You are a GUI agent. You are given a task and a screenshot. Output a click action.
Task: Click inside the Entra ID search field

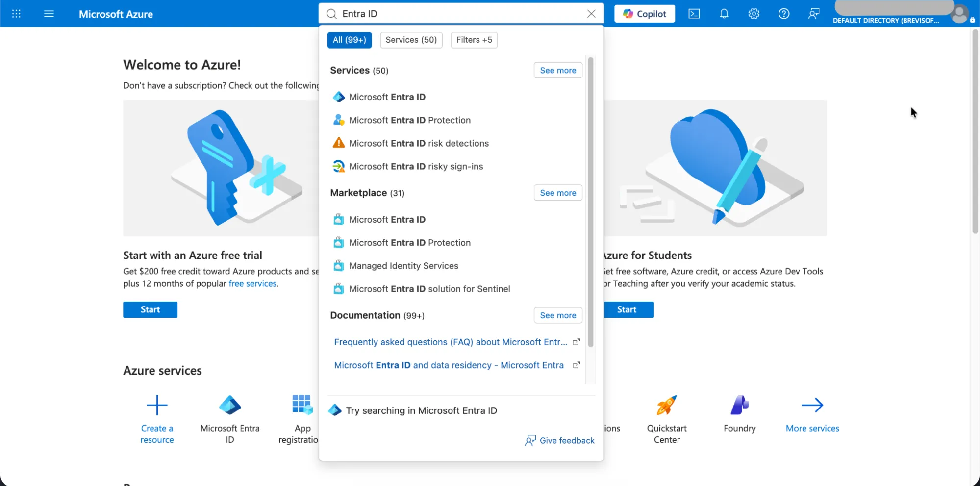(x=461, y=14)
